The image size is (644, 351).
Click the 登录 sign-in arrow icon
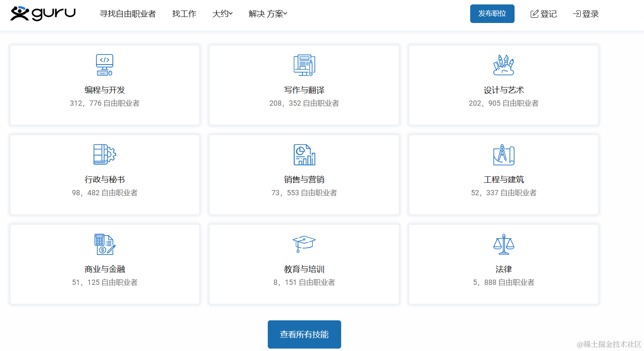coord(577,14)
